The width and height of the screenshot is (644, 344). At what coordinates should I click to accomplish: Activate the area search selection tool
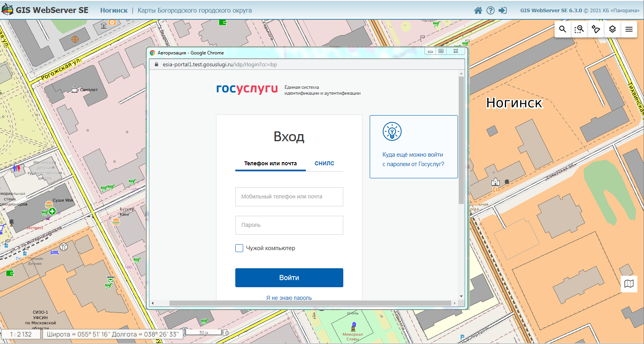(579, 29)
